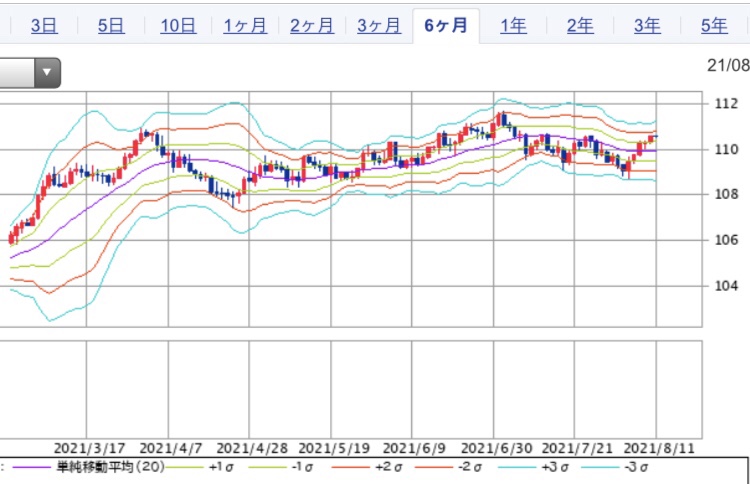Click the 104 price axis label

[x=726, y=286]
